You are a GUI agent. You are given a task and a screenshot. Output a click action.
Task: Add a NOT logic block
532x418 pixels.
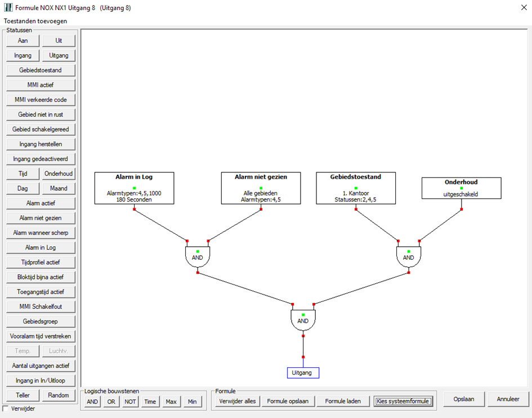point(131,402)
